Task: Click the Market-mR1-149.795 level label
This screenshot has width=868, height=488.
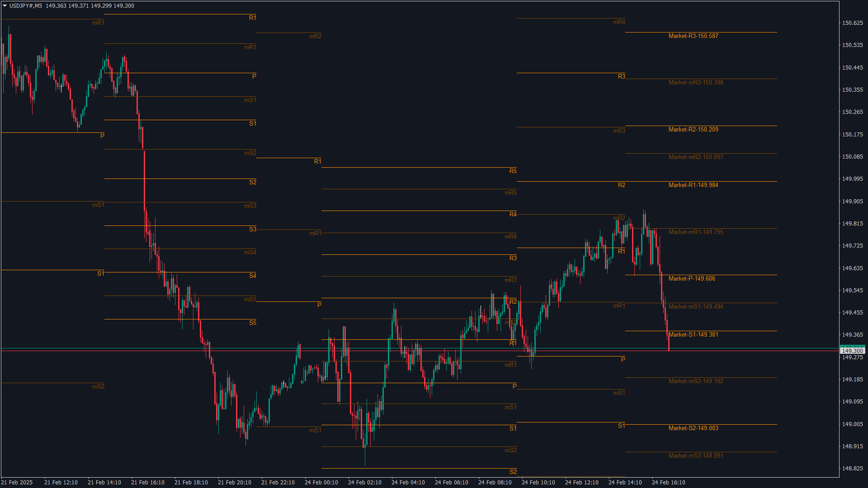Action: pyautogui.click(x=696, y=232)
